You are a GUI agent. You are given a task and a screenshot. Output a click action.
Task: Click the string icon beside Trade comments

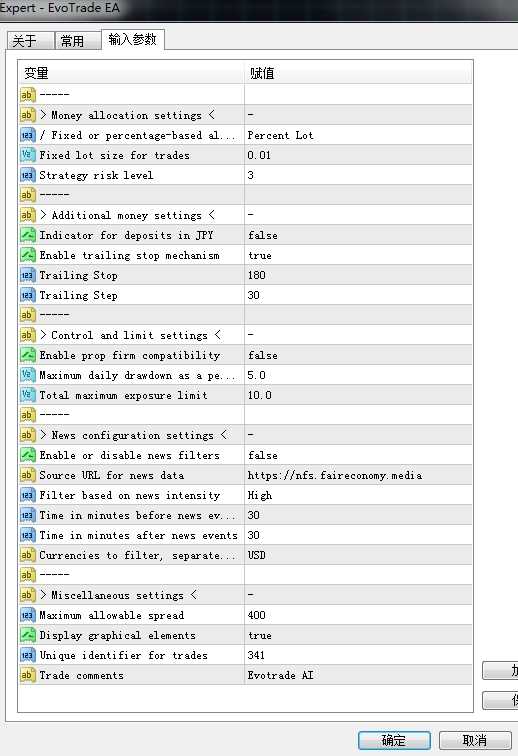pos(27,675)
